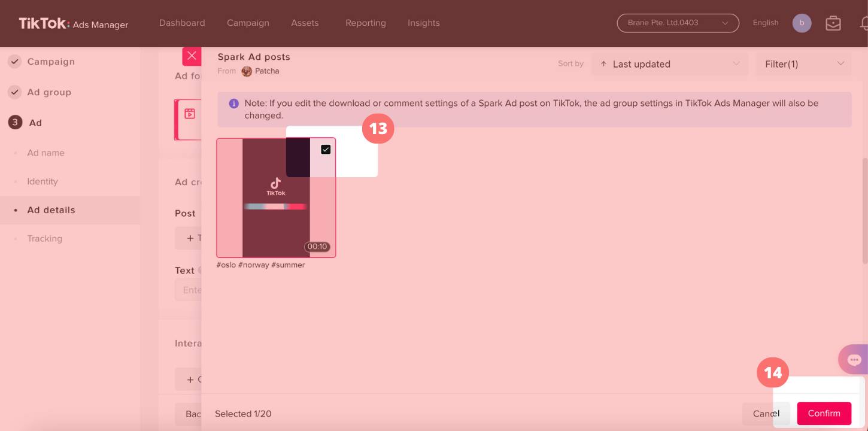Close the Spark Ad posts panel
The width and height of the screenshot is (868, 431).
click(x=192, y=56)
